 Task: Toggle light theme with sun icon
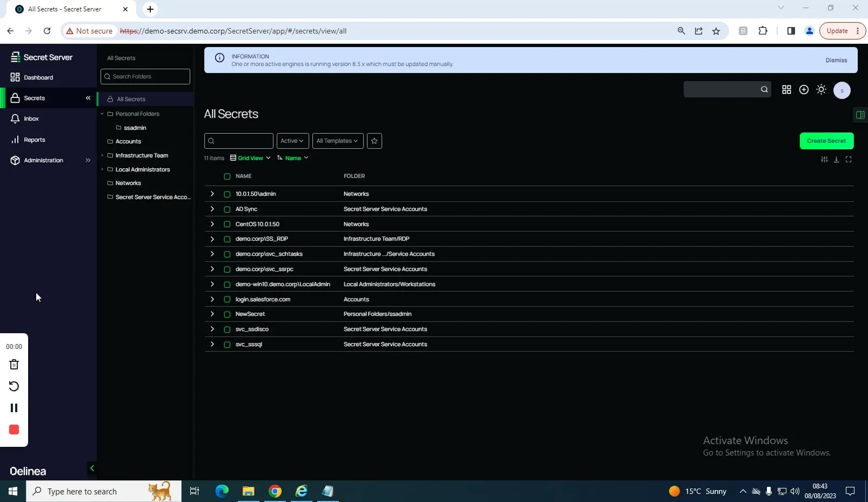coord(821,89)
